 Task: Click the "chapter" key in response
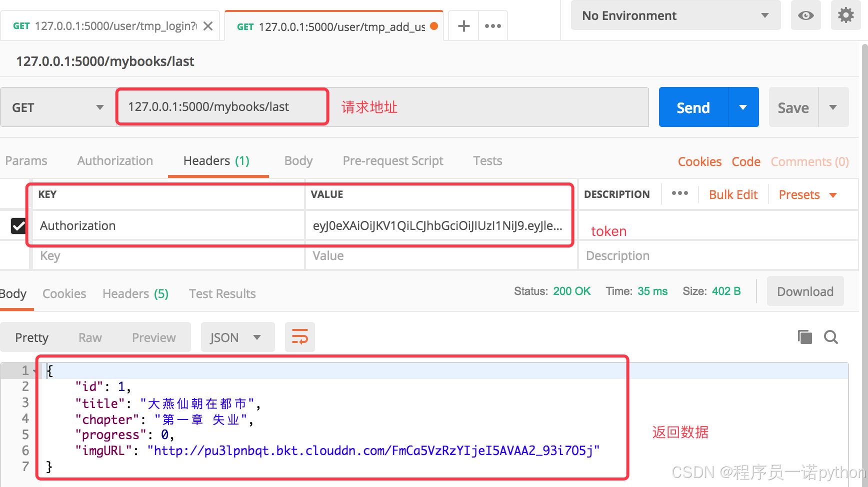tap(107, 419)
